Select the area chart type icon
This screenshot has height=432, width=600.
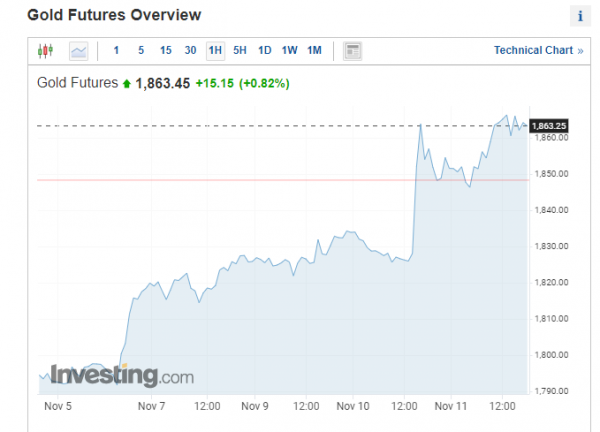(x=78, y=51)
